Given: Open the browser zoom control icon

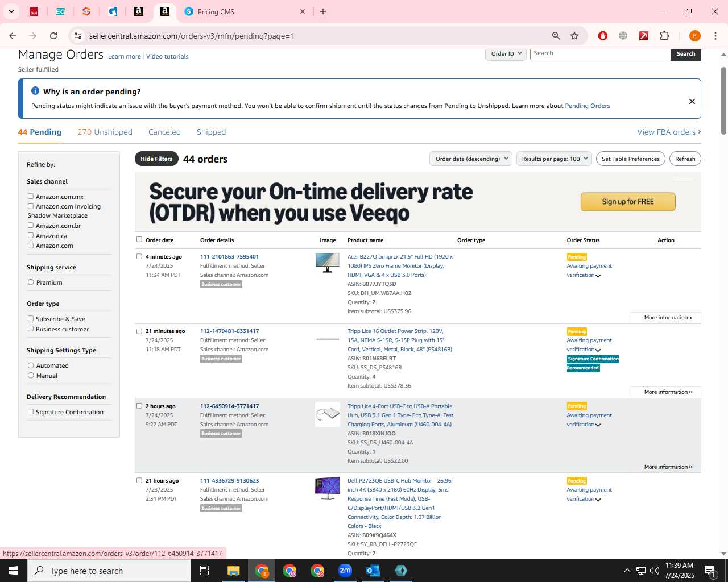Looking at the screenshot, I should point(556,36).
